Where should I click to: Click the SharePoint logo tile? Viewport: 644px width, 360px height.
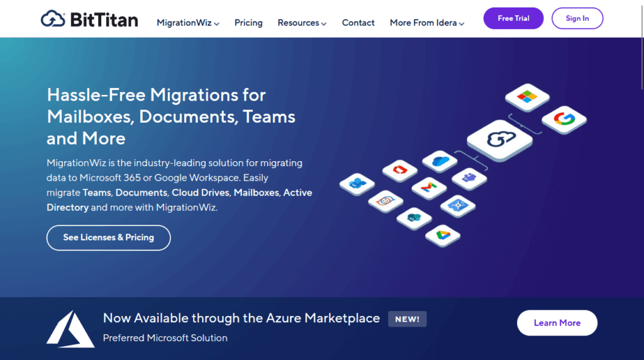(x=414, y=218)
